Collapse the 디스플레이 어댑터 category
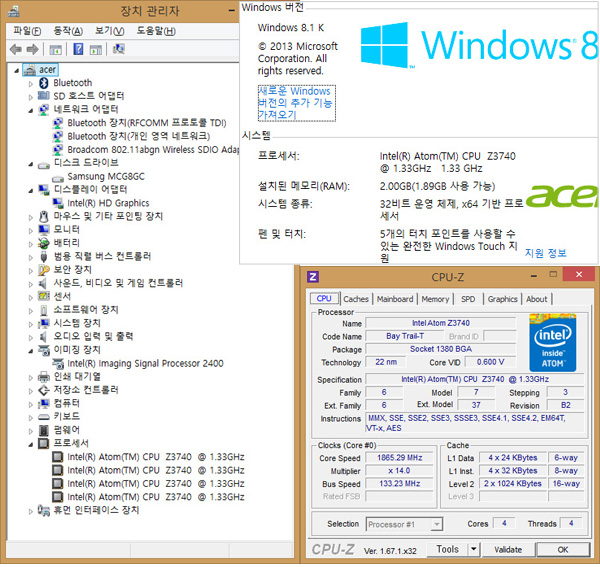This screenshot has height=567, width=600. tap(31, 191)
